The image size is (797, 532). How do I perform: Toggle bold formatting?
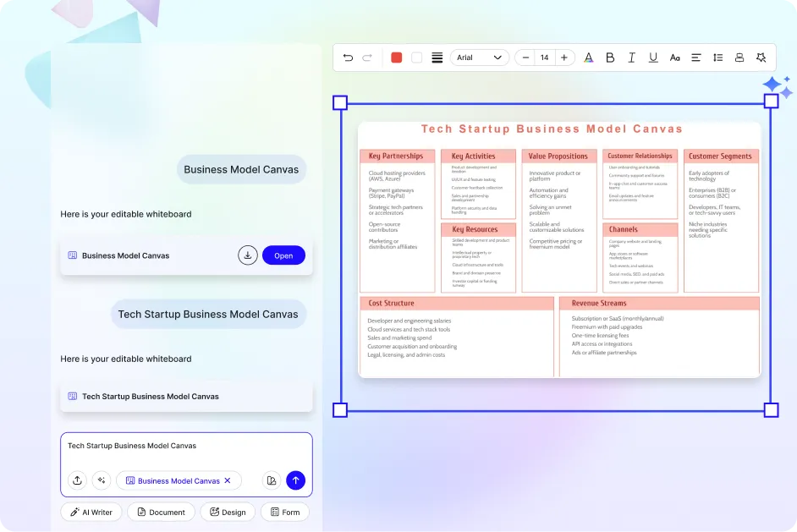click(610, 58)
